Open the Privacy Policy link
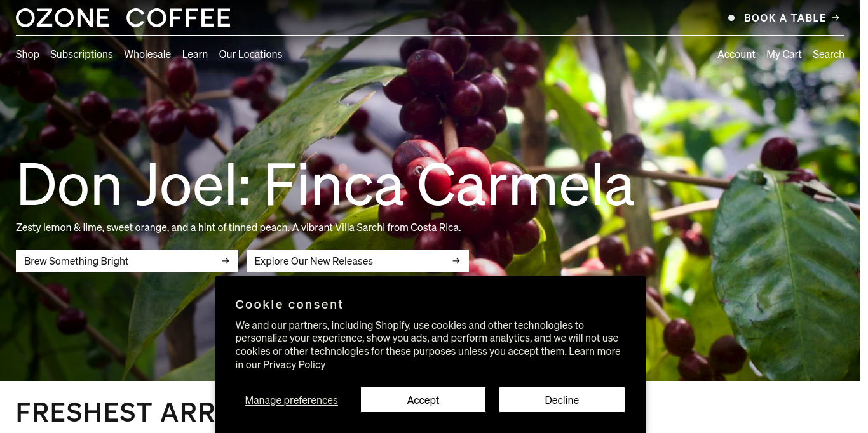Screen dimensions: 868x433 click(x=294, y=364)
